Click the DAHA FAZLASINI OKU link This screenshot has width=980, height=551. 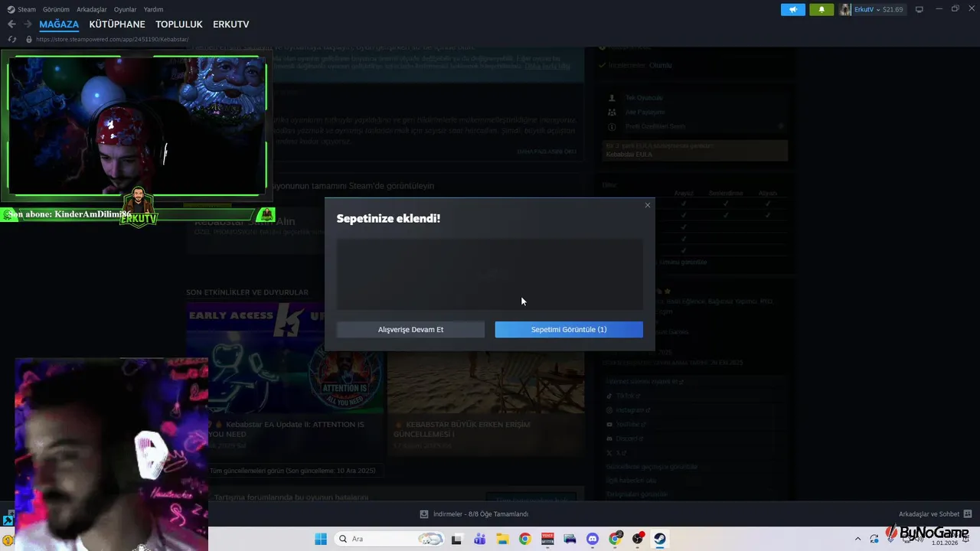pos(547,152)
